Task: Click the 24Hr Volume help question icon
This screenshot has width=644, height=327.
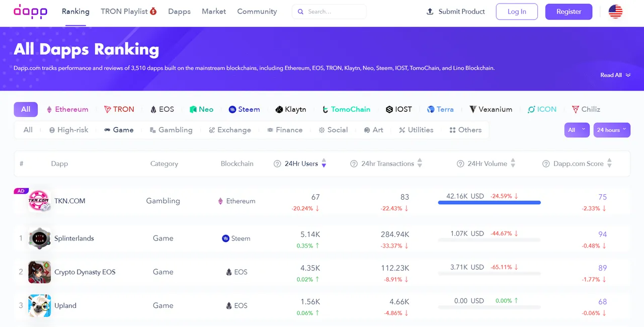Action: pos(460,163)
